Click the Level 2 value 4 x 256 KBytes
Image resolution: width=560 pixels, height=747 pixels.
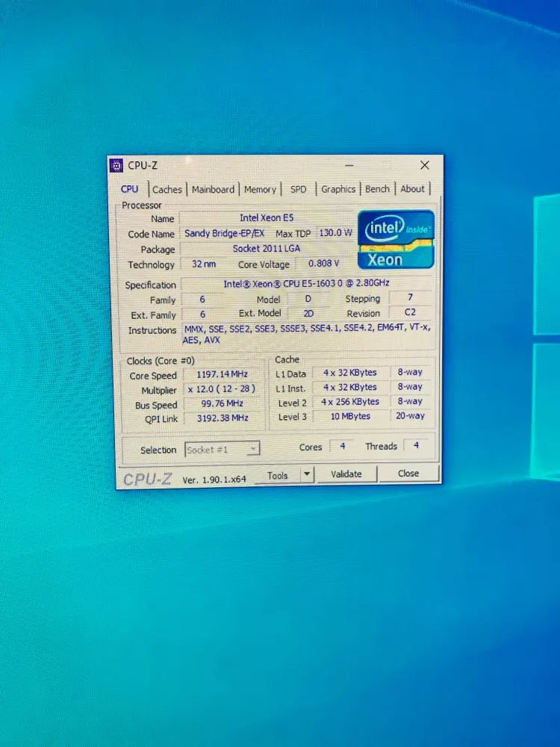click(x=350, y=402)
